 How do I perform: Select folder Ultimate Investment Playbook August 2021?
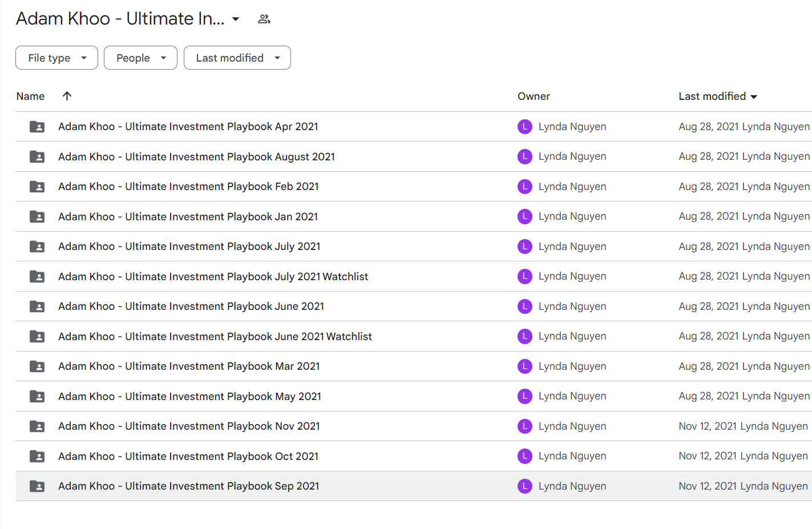tap(196, 156)
